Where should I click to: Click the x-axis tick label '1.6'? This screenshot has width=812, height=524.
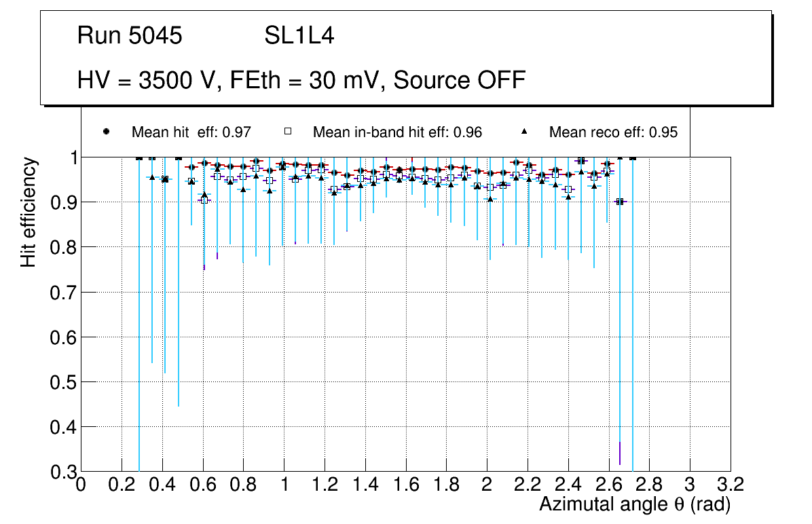pos(405,485)
